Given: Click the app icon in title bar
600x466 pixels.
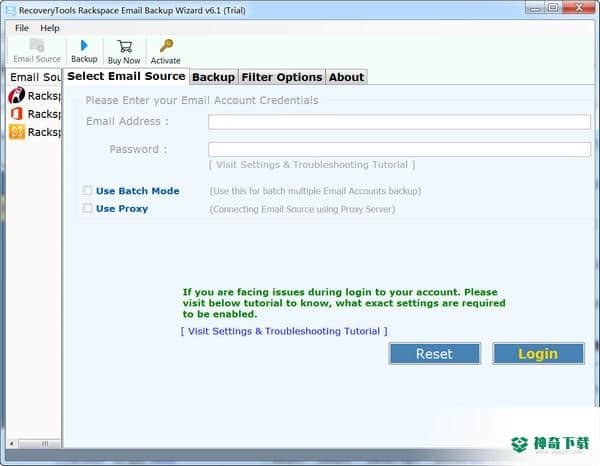Looking at the screenshot, I should click(x=10, y=10).
